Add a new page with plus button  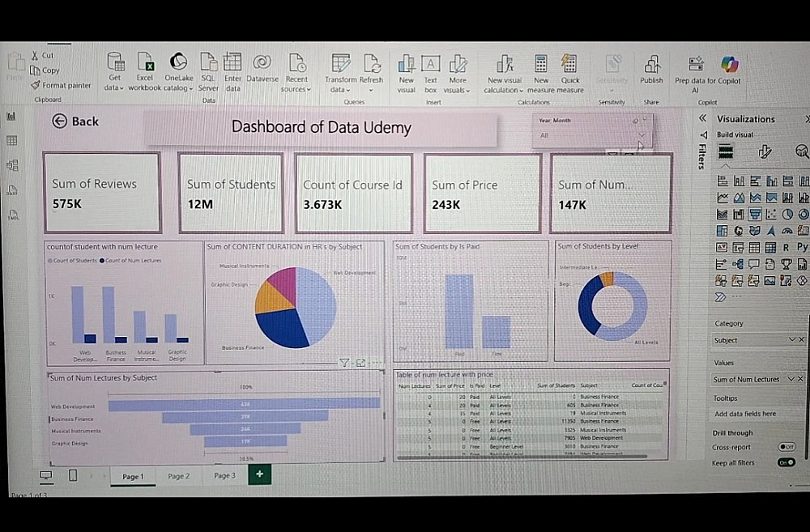pos(259,475)
